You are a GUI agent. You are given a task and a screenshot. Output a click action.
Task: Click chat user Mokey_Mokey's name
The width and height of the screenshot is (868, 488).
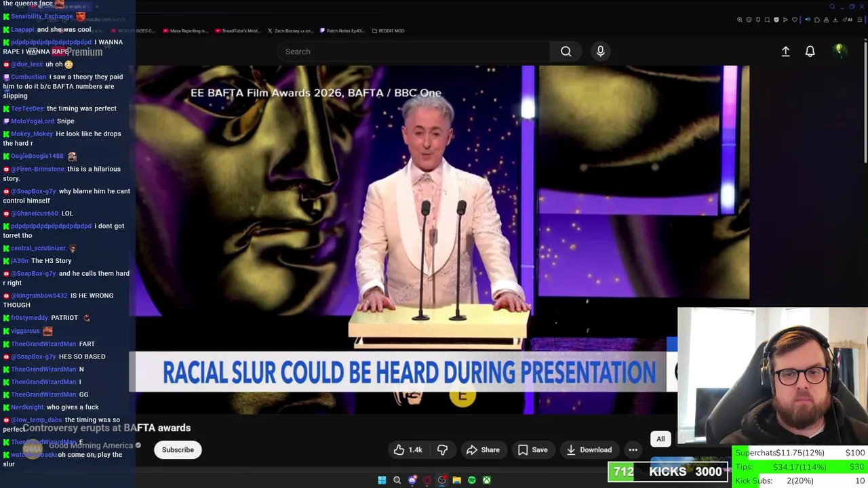point(32,134)
